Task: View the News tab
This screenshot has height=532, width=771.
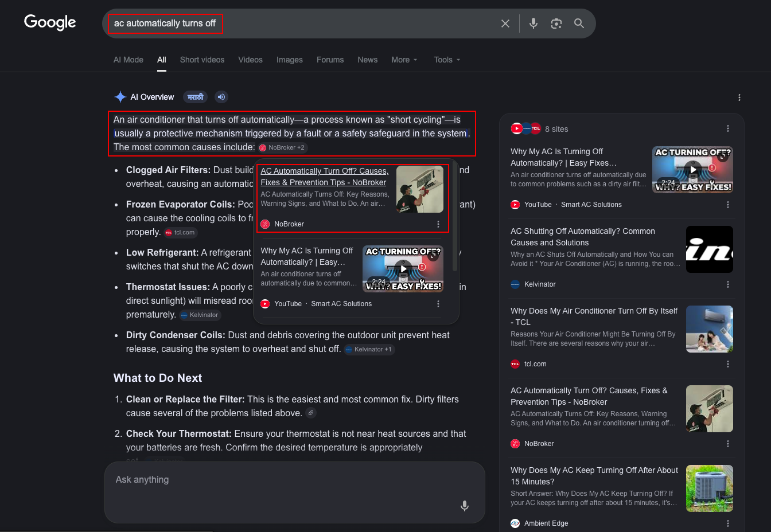Action: point(368,60)
